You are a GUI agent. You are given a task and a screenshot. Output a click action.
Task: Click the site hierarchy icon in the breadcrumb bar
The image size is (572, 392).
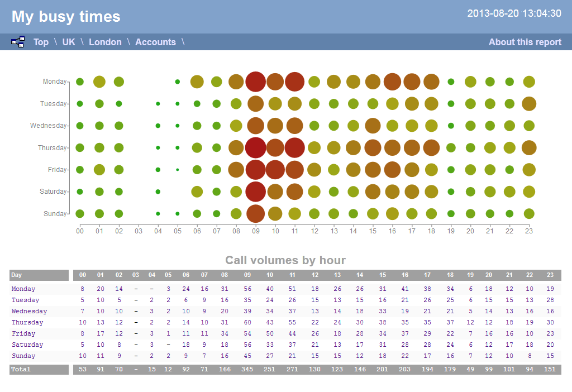pyautogui.click(x=17, y=41)
